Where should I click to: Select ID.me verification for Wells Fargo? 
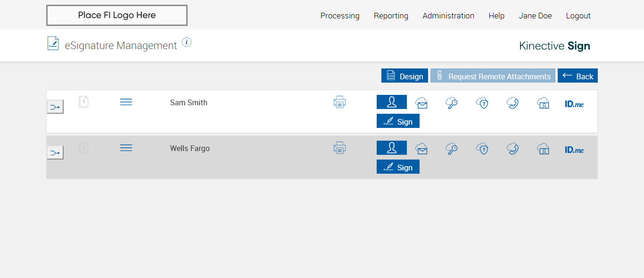coord(574,150)
